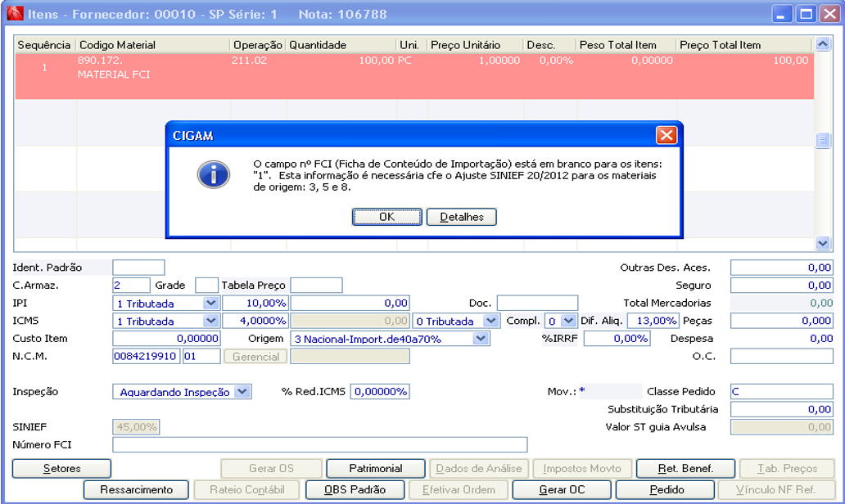Image resolution: width=845 pixels, height=504 pixels.
Task: Click the N.C.M. suffix field 01
Action: point(201,357)
